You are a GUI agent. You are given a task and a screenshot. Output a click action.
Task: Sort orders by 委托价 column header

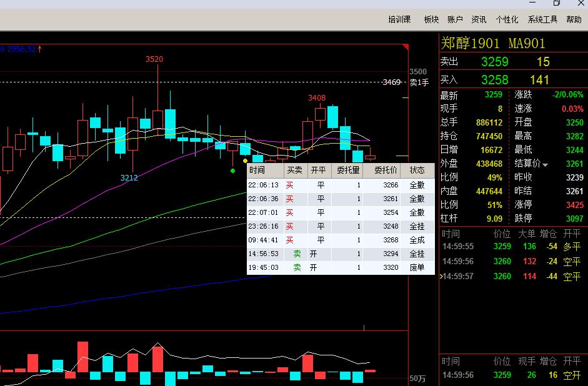(x=386, y=170)
